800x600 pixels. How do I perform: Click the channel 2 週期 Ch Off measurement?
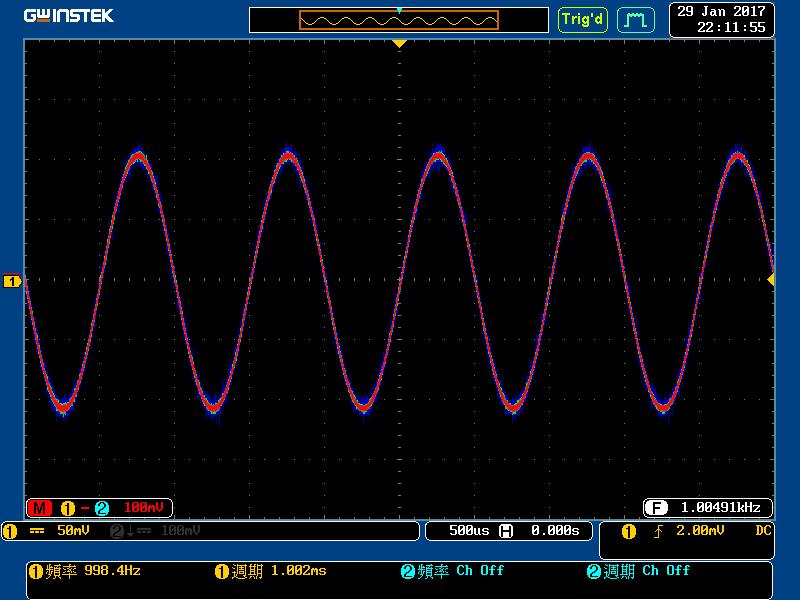638,571
